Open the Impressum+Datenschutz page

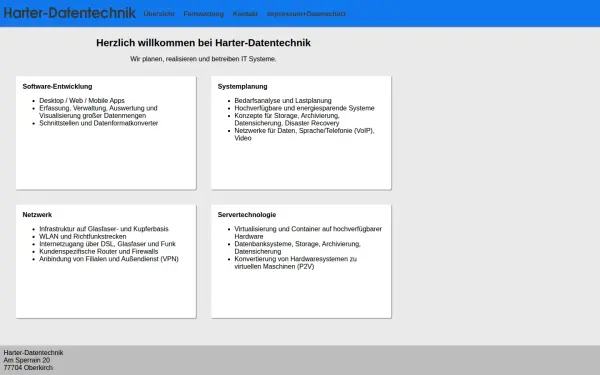[x=306, y=14]
